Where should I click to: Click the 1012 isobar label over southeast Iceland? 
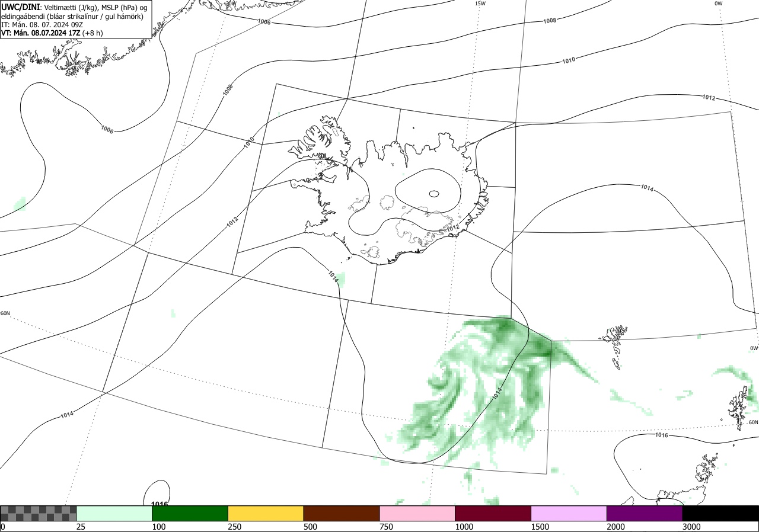coord(453,228)
